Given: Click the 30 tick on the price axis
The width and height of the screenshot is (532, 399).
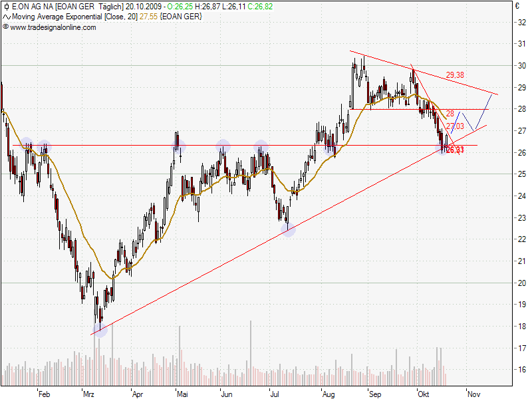Looking at the screenshot, I should (x=522, y=65).
